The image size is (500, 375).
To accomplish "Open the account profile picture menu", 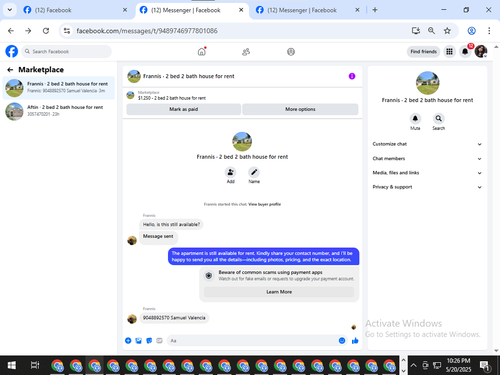I will click(x=481, y=51).
